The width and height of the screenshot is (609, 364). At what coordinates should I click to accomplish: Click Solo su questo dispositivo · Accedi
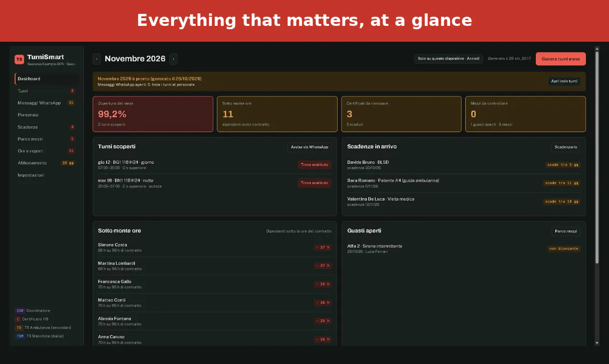tap(448, 58)
